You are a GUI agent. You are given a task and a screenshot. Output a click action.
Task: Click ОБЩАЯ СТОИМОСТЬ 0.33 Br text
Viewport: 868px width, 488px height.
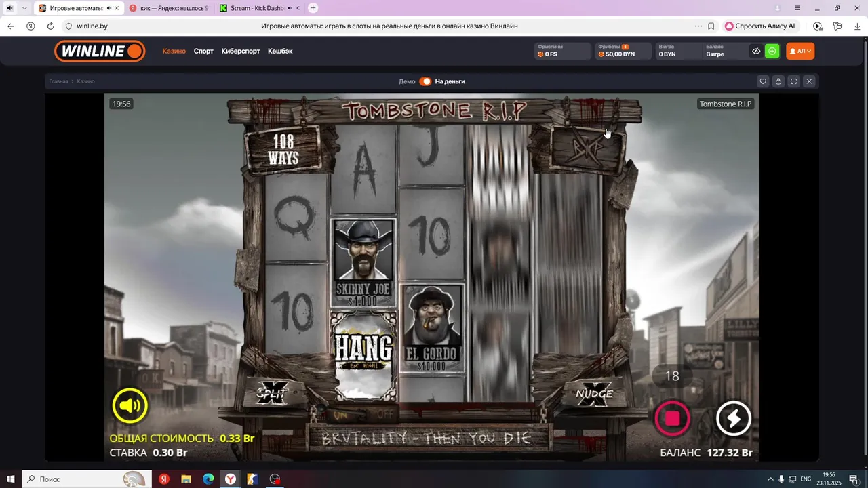pos(182,439)
